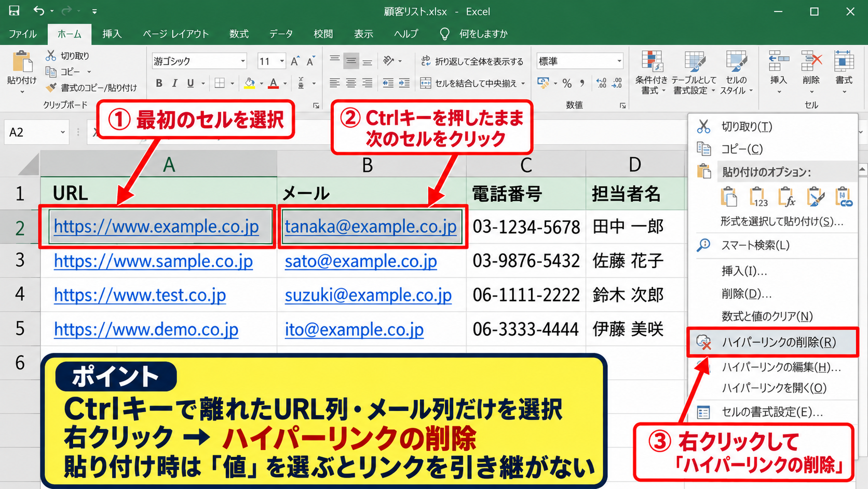The width and height of the screenshot is (868, 489).
Task: Open link https://www.sample.co.jp in cell A3
Action: point(153,261)
